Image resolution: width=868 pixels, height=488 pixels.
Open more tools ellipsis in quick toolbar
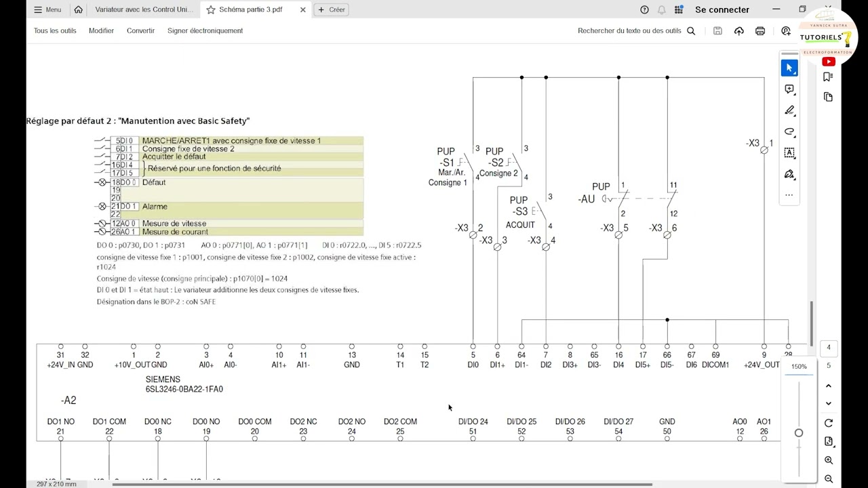point(789,195)
